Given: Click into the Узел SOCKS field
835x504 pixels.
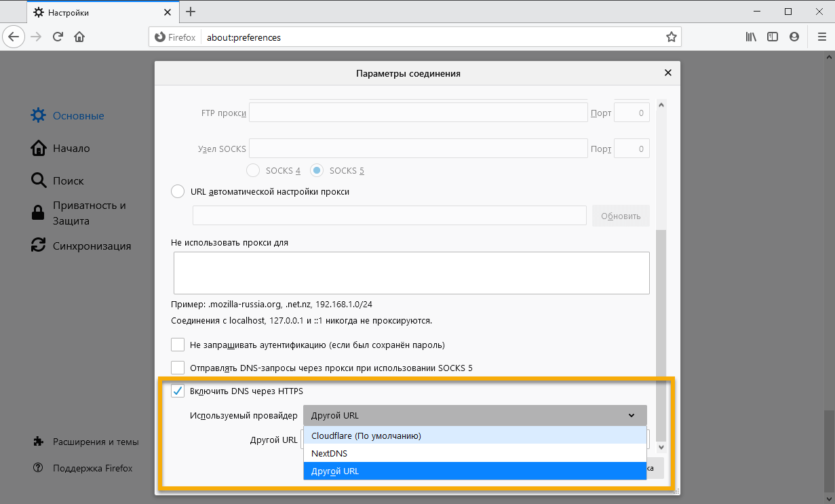Looking at the screenshot, I should [x=418, y=149].
